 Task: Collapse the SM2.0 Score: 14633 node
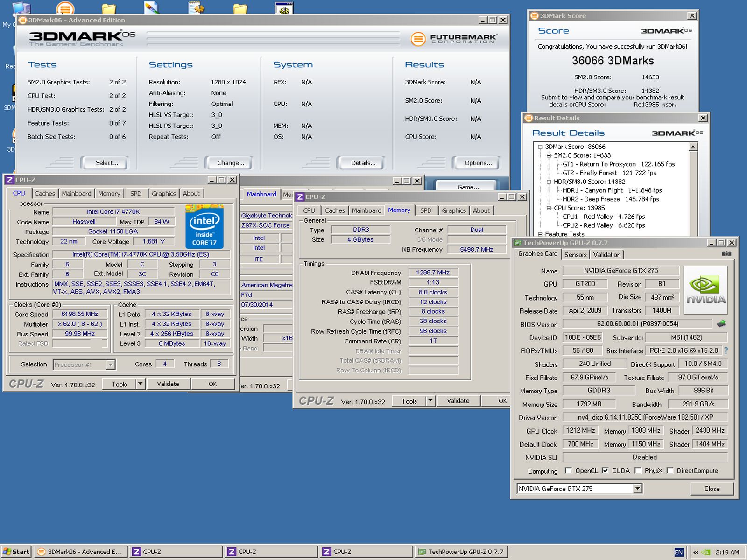549,155
